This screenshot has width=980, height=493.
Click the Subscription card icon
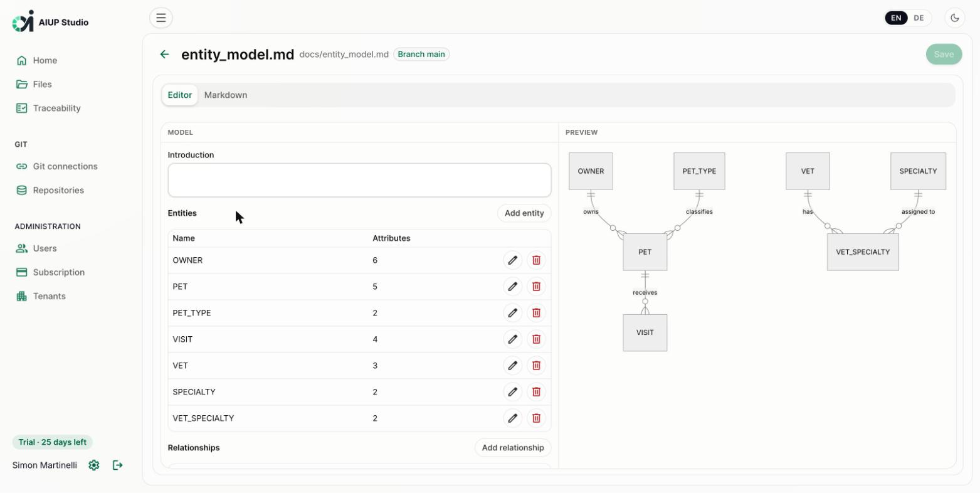coord(22,272)
